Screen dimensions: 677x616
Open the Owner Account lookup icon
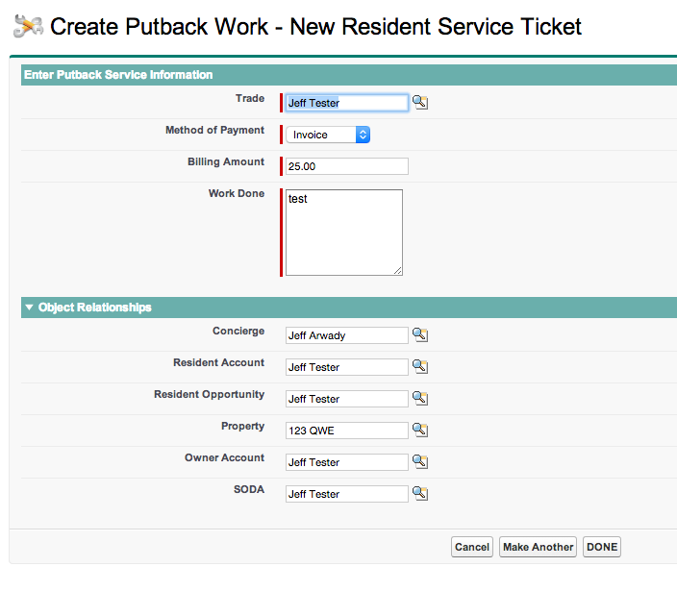[x=419, y=461]
